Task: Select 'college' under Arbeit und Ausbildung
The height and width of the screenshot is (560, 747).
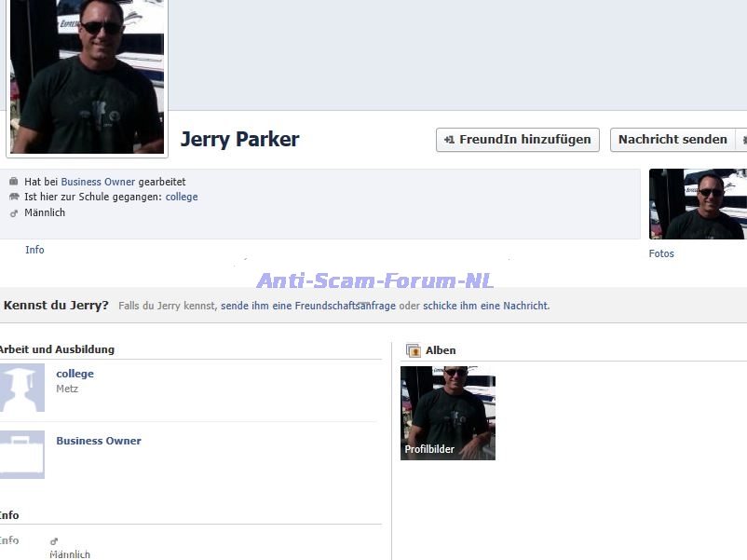Action: pos(75,374)
